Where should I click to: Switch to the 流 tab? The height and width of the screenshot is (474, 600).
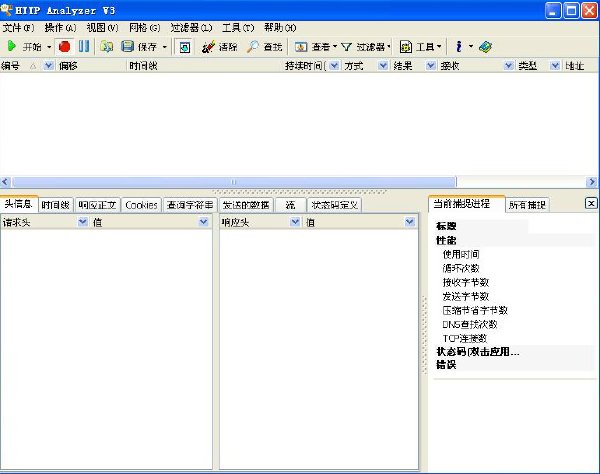[290, 205]
